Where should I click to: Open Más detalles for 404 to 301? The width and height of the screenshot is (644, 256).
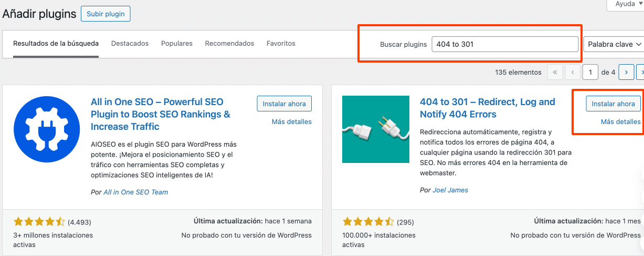click(620, 121)
